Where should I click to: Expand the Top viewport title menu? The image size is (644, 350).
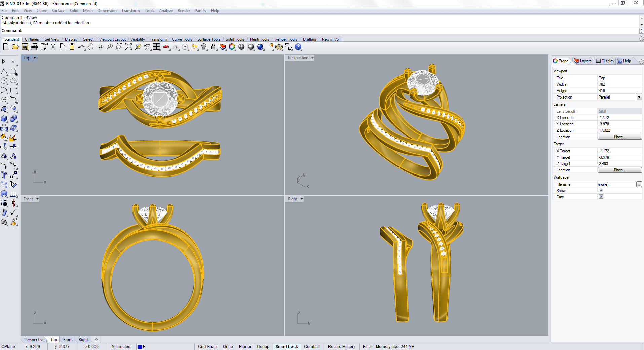click(x=34, y=58)
